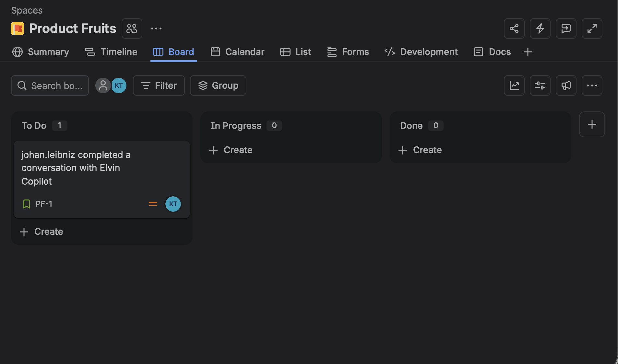Click the Product Fruits space title

(73, 28)
